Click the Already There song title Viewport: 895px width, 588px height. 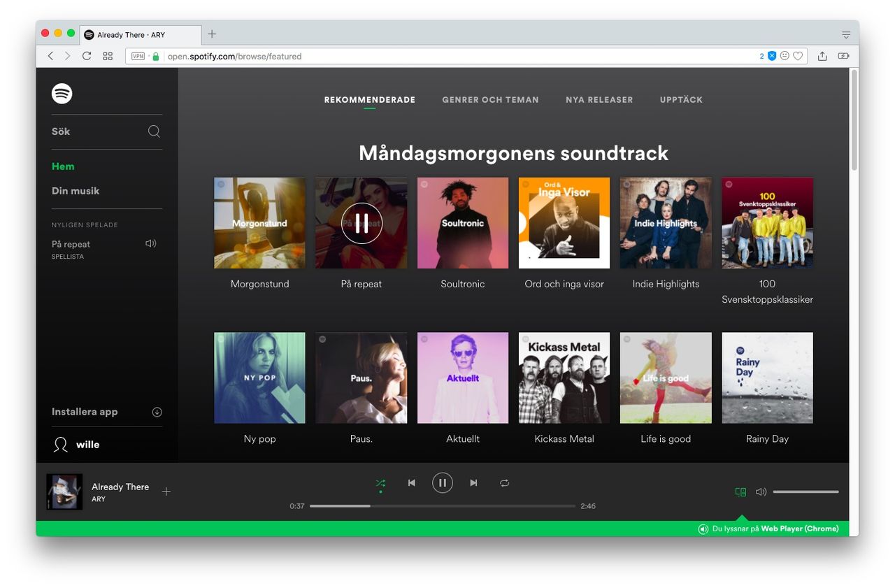pyautogui.click(x=120, y=487)
